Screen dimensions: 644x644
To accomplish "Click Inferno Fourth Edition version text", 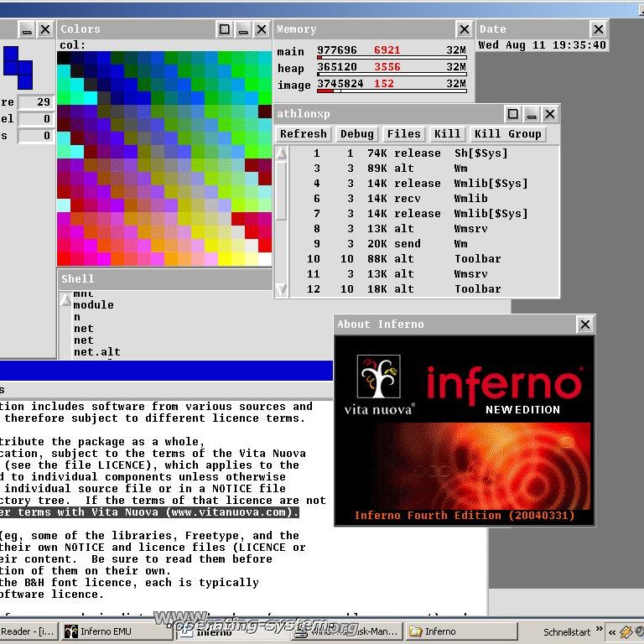I will [465, 516].
